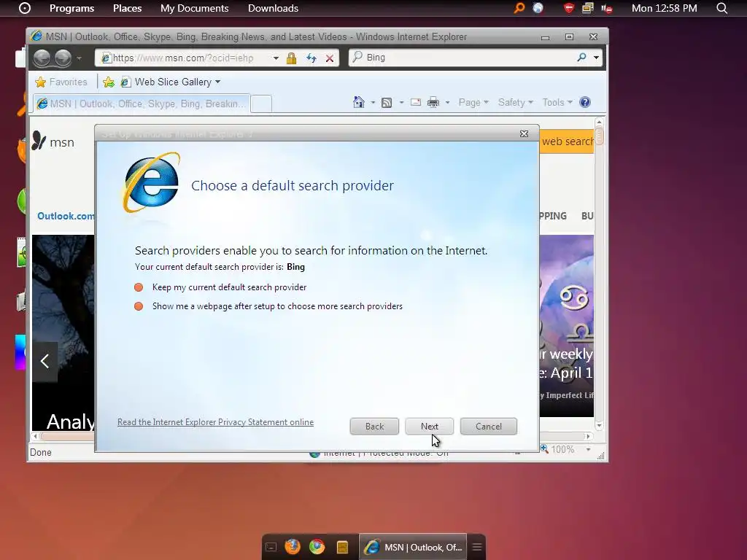Viewport: 747px width, 560px height.
Task: Click the circular system logo in top panel
Action: click(x=25, y=8)
